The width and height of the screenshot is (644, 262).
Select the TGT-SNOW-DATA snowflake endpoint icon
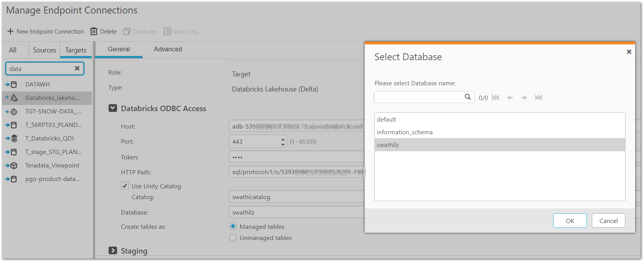(x=14, y=112)
